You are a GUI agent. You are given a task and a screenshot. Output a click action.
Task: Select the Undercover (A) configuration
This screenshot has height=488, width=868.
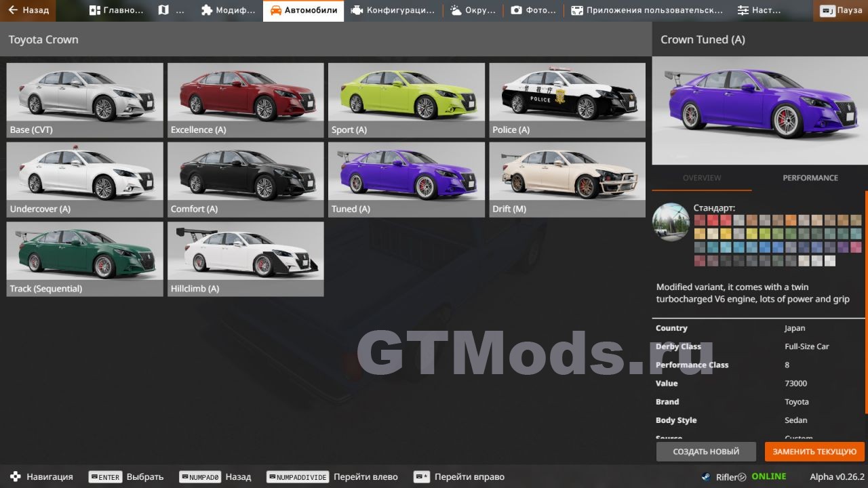(x=85, y=180)
